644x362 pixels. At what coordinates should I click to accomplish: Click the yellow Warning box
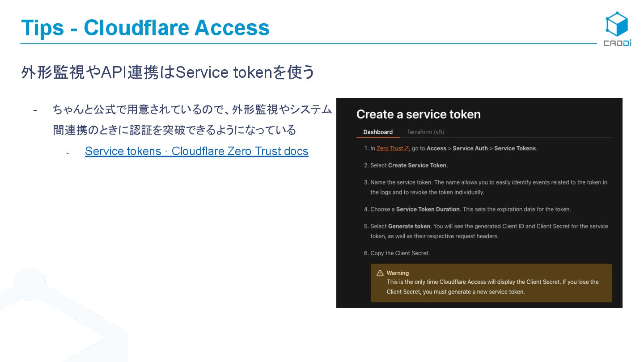(491, 283)
